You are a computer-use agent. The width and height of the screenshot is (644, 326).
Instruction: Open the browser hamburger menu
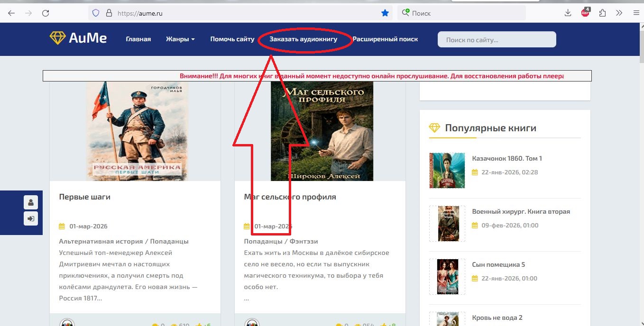(x=636, y=13)
